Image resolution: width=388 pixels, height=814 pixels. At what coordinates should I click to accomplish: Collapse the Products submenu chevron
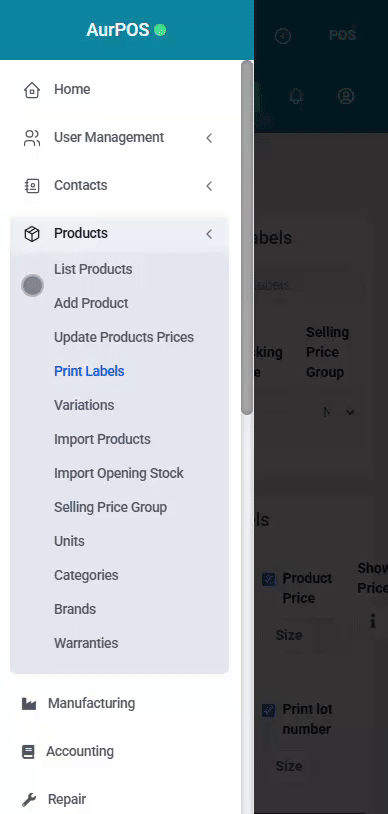click(209, 234)
